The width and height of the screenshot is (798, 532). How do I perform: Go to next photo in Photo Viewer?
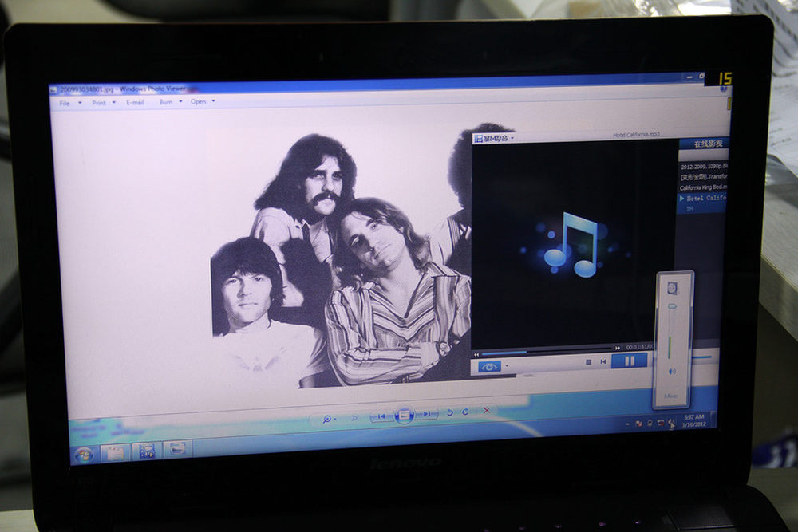426,414
